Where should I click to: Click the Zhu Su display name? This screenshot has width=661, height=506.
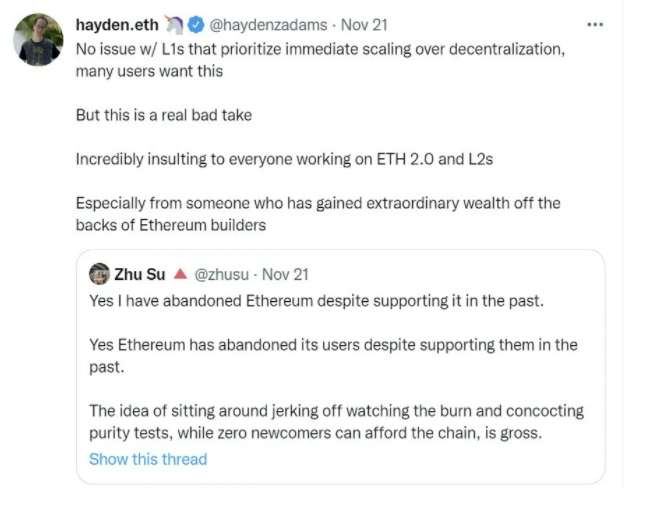point(140,275)
